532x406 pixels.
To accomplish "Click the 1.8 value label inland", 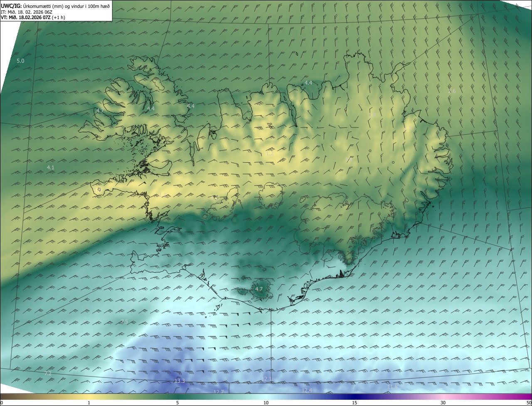I will (x=372, y=115).
